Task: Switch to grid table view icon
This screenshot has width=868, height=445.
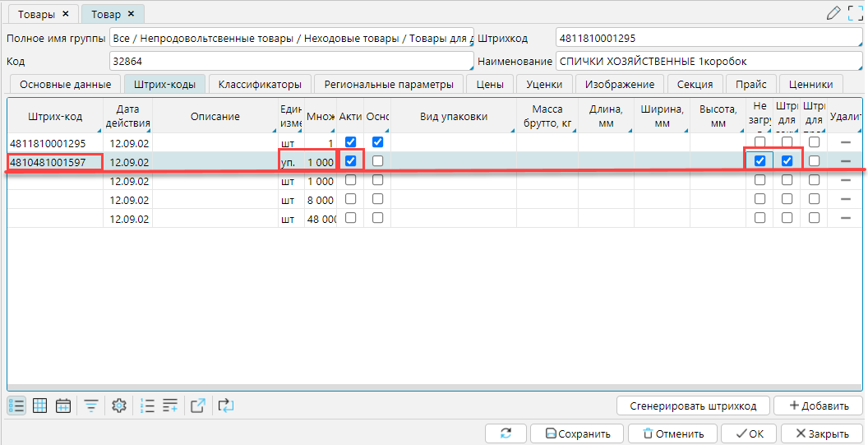Action: point(39,406)
